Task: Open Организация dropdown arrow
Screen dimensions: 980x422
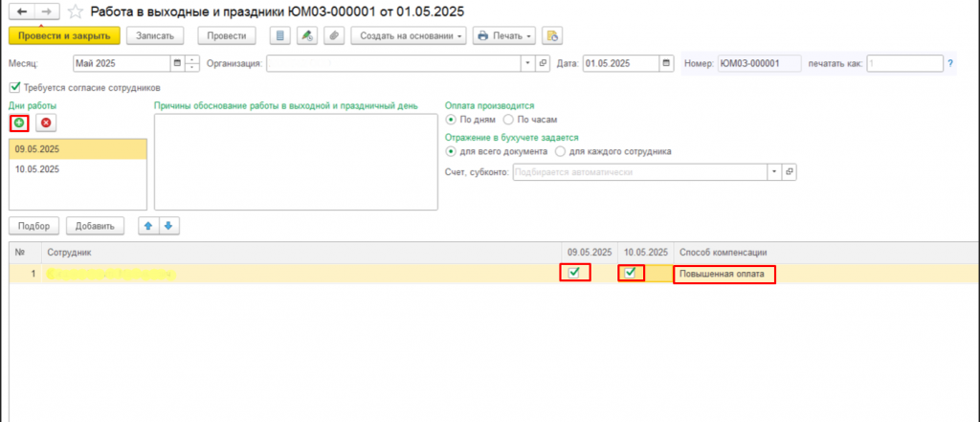Action: pyautogui.click(x=528, y=63)
